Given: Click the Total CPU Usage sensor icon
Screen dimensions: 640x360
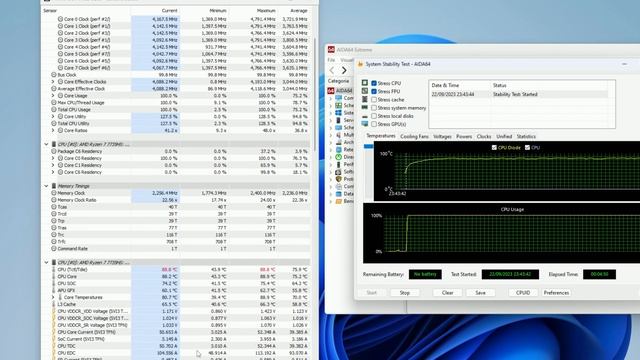Looking at the screenshot, I should (x=53, y=109).
